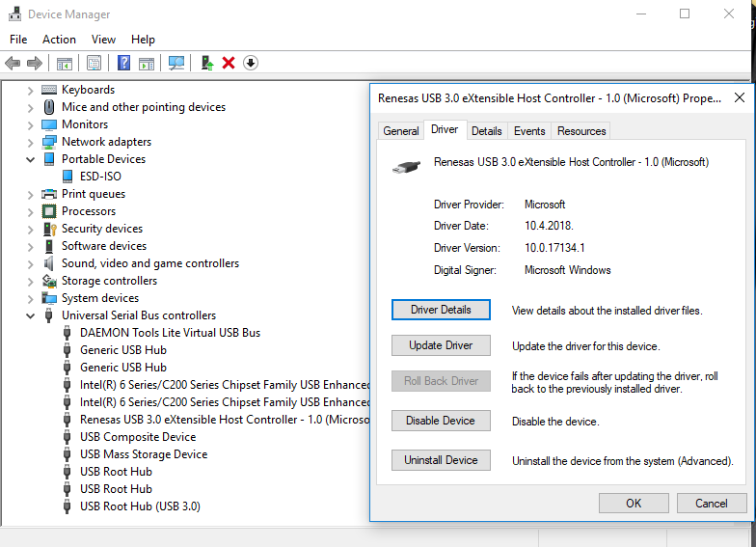Expand the Monitors category
Image resolution: width=756 pixels, height=547 pixels.
tap(30, 125)
